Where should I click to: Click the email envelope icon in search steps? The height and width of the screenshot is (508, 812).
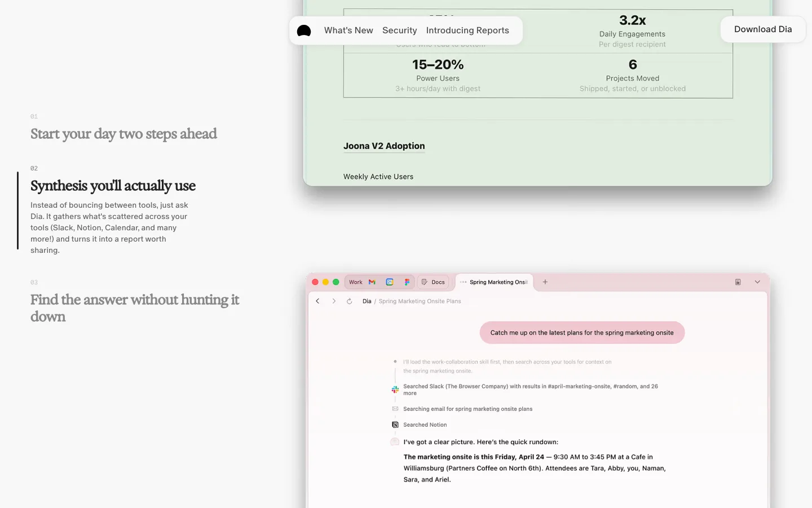[395, 409]
